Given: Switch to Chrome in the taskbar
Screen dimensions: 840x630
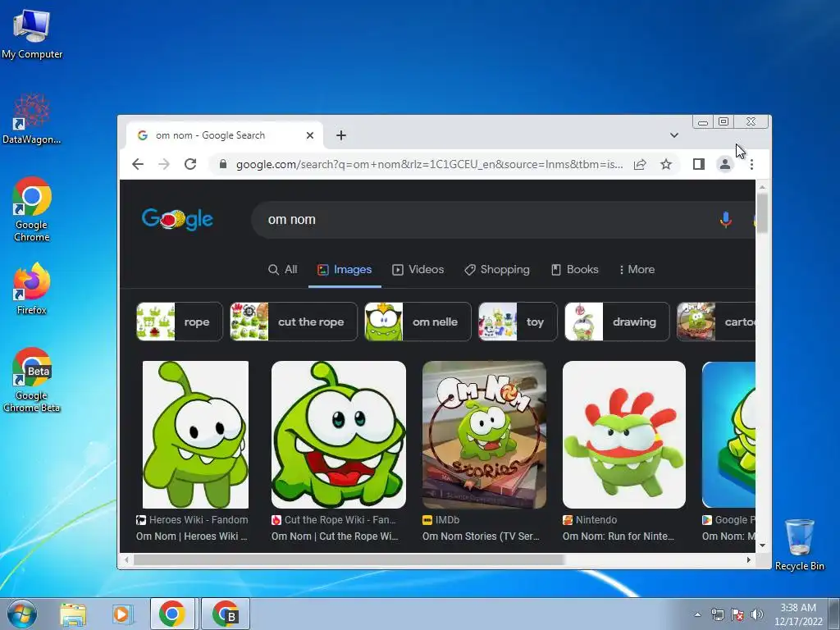Looking at the screenshot, I should (172, 614).
